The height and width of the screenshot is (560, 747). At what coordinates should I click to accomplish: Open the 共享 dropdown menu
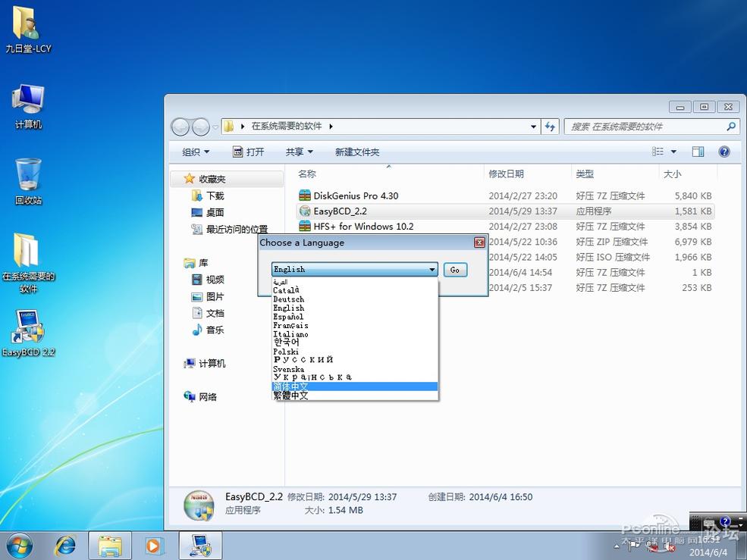click(x=300, y=152)
